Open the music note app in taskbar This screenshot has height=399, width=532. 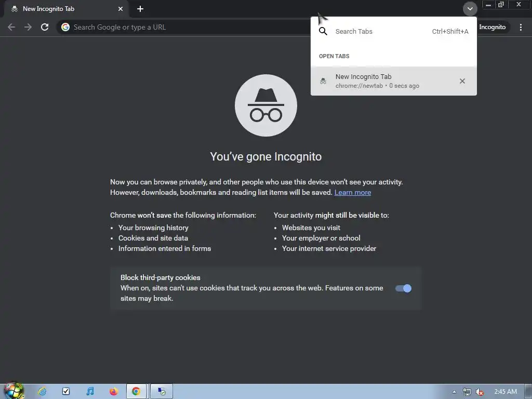(x=90, y=392)
